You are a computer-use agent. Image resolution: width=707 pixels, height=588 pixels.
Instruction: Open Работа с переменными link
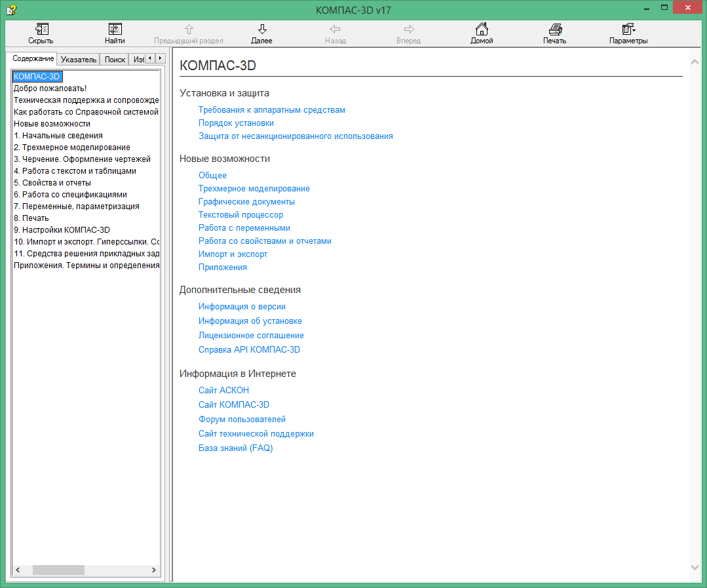pyautogui.click(x=244, y=227)
